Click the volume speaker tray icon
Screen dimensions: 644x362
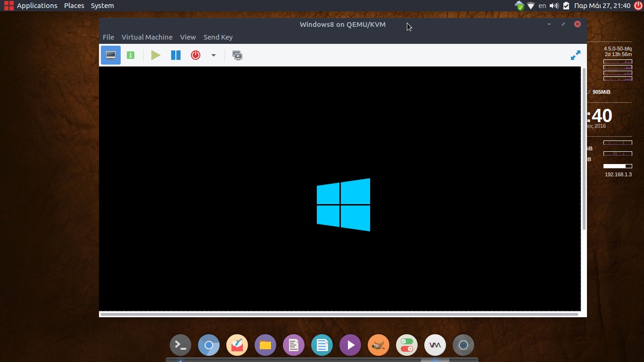[554, 6]
